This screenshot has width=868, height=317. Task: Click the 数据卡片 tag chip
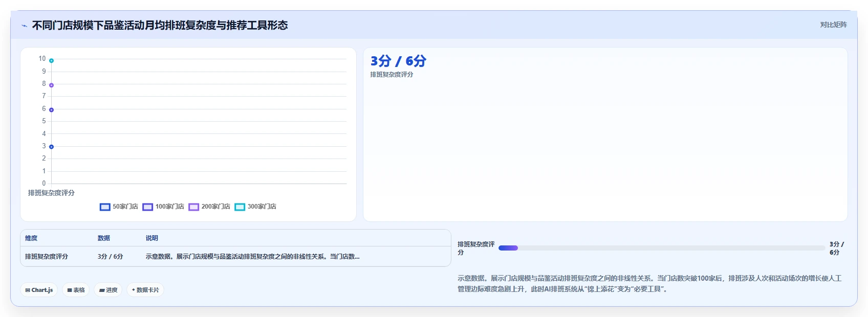(x=145, y=290)
